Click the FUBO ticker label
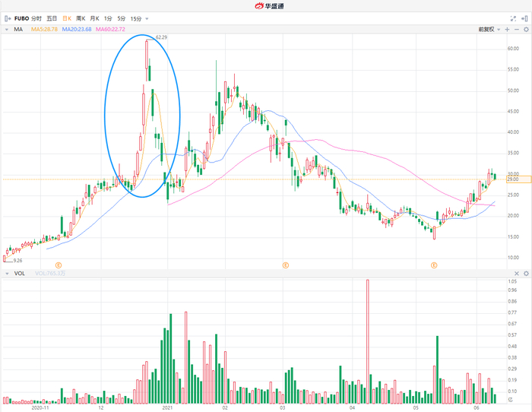 tap(21, 19)
